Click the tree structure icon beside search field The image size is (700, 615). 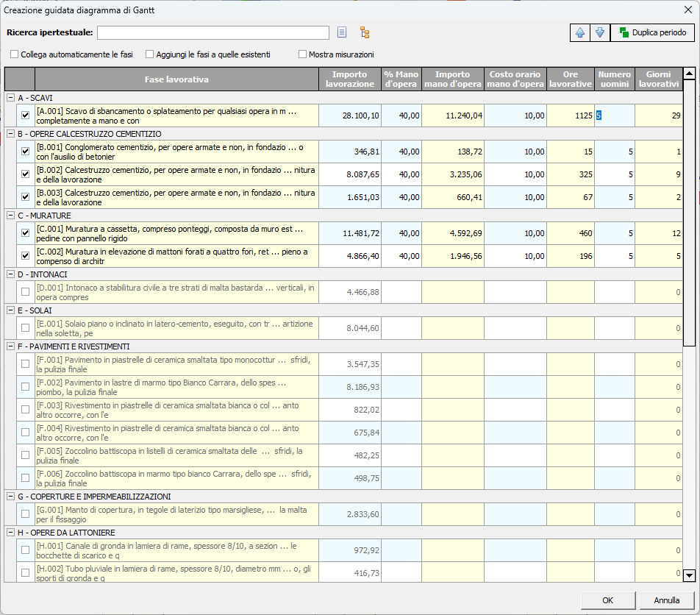click(x=364, y=32)
